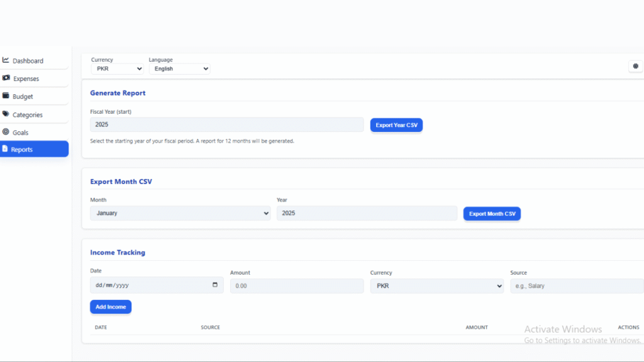Expand the Language dropdown set to English

click(x=179, y=69)
